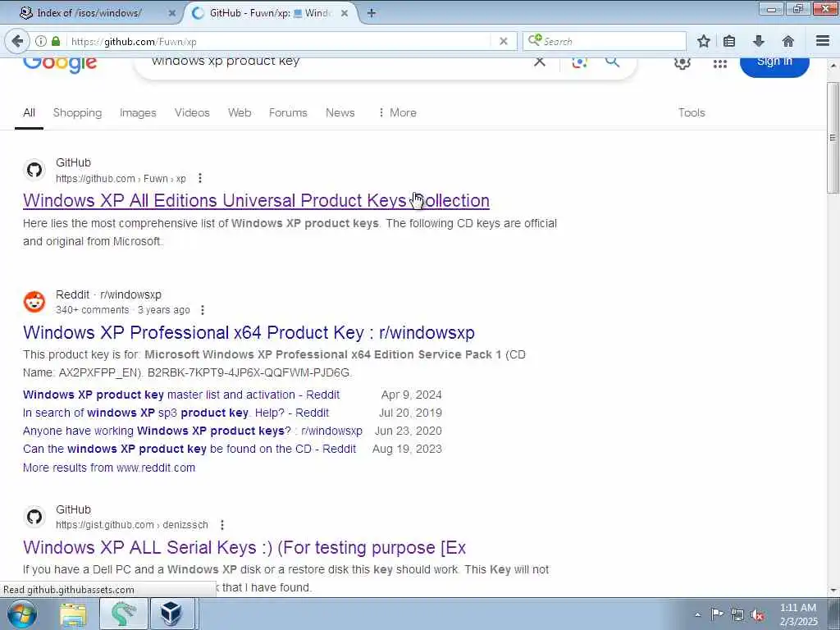This screenshot has width=840, height=630.
Task: Select the All results tab
Action: pos(29,112)
